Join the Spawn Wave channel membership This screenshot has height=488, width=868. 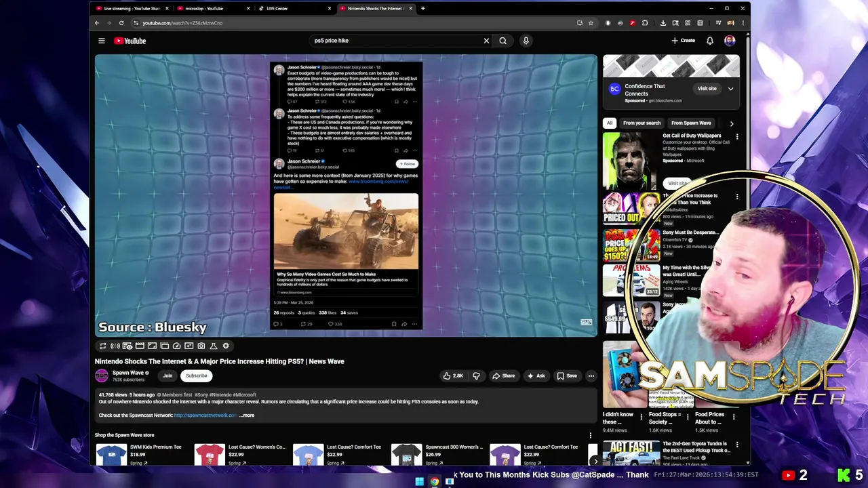click(167, 375)
